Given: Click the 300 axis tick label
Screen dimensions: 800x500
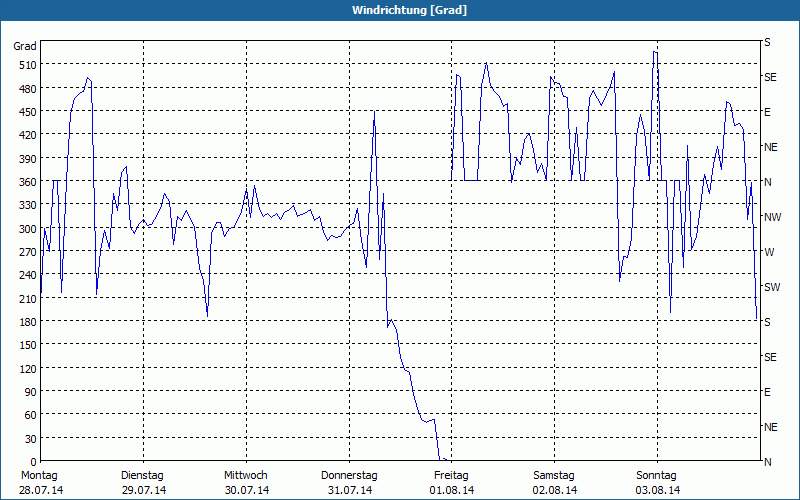Looking at the screenshot, I should (x=28, y=229).
